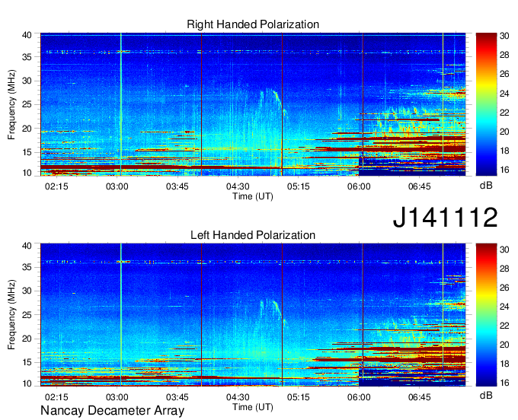Viewport: 518px width, 420px height.
Task: Click the "Right Handed Polarization" plot title
Action: [253, 24]
